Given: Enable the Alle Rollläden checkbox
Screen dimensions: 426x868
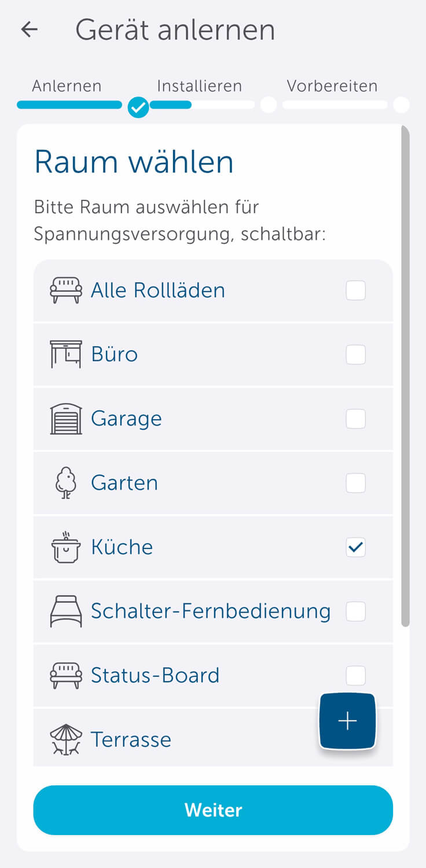Looking at the screenshot, I should tap(355, 290).
